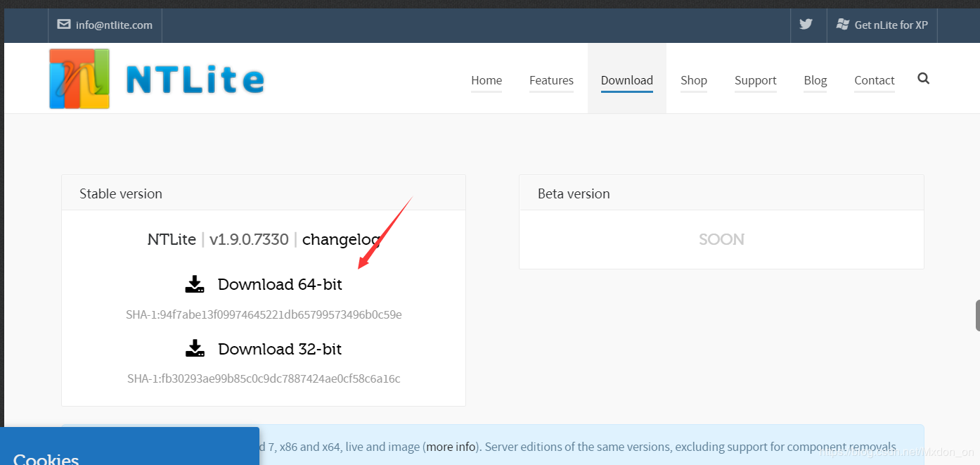Click the envelope email icon

click(64, 25)
